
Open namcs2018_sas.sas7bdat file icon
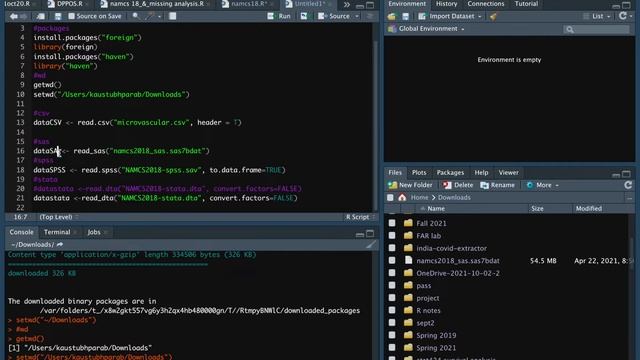408,260
